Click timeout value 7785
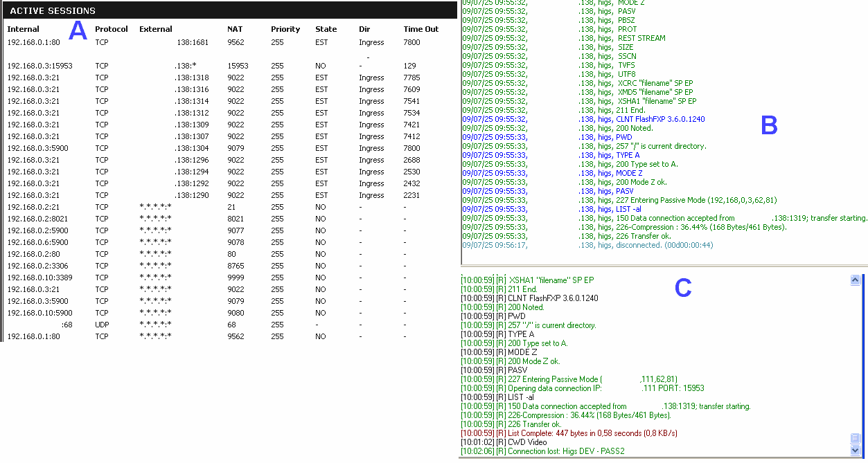The image size is (868, 463). coord(411,78)
